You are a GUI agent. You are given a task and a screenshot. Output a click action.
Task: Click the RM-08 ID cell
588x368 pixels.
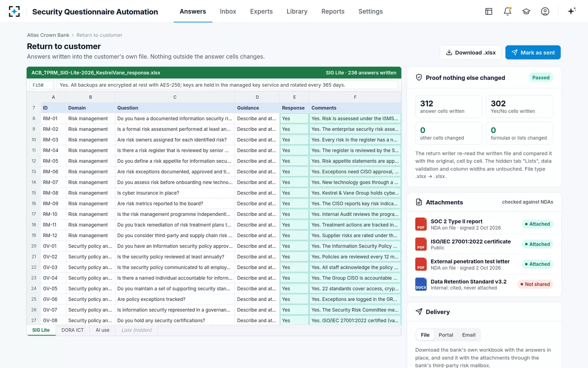coord(53,193)
